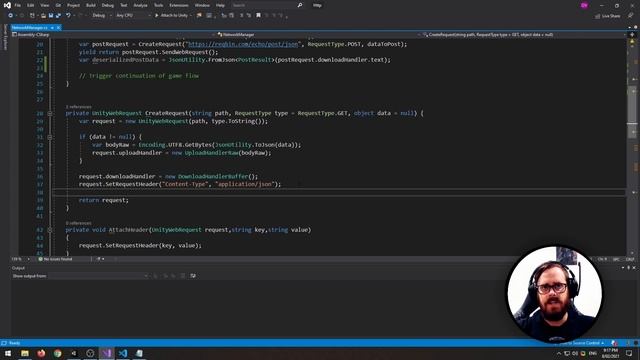The width and height of the screenshot is (640, 360).
Task: Close the NetworkManager.cs tab
Action: pyautogui.click(x=58, y=28)
